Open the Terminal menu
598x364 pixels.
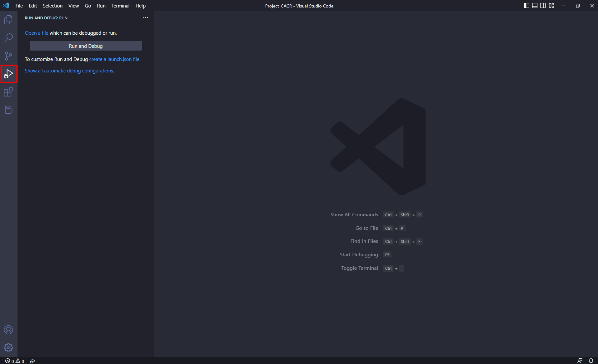point(120,6)
